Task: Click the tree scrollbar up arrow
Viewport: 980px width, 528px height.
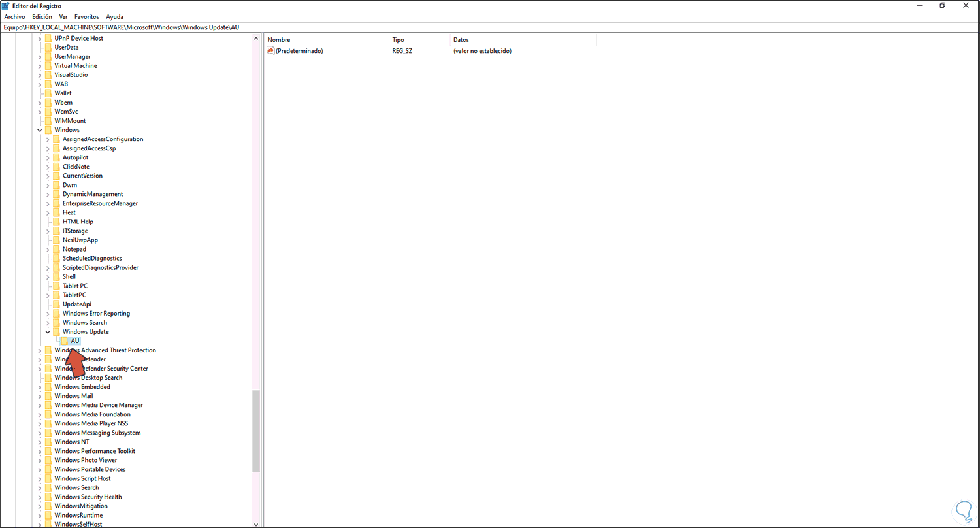Action: click(256, 39)
